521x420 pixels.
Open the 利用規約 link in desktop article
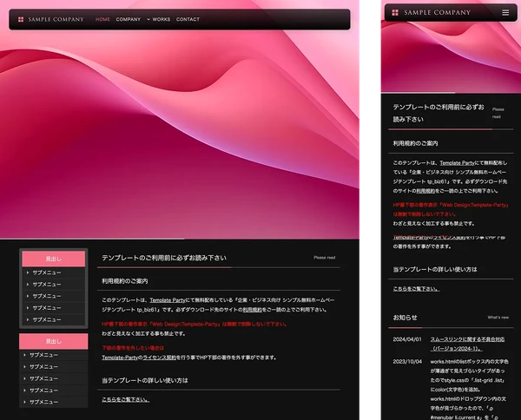pyautogui.click(x=252, y=310)
